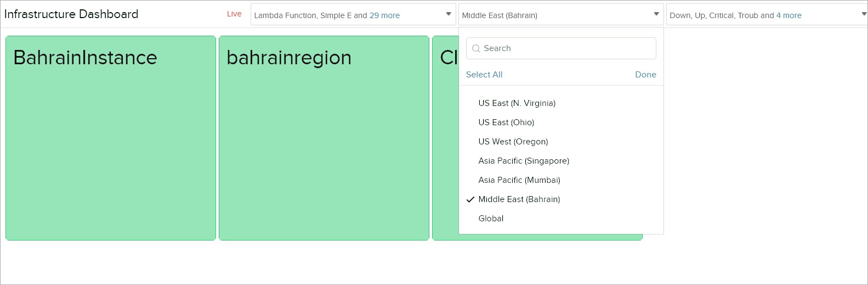Viewport: 868px width, 285px height.
Task: Select US West (Oregon) region
Action: [x=513, y=142]
